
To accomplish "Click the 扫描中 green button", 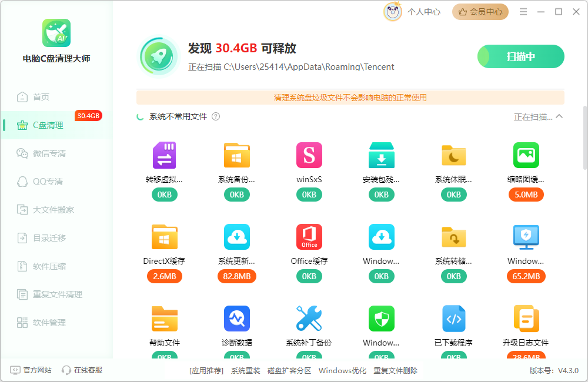I will 520,56.
